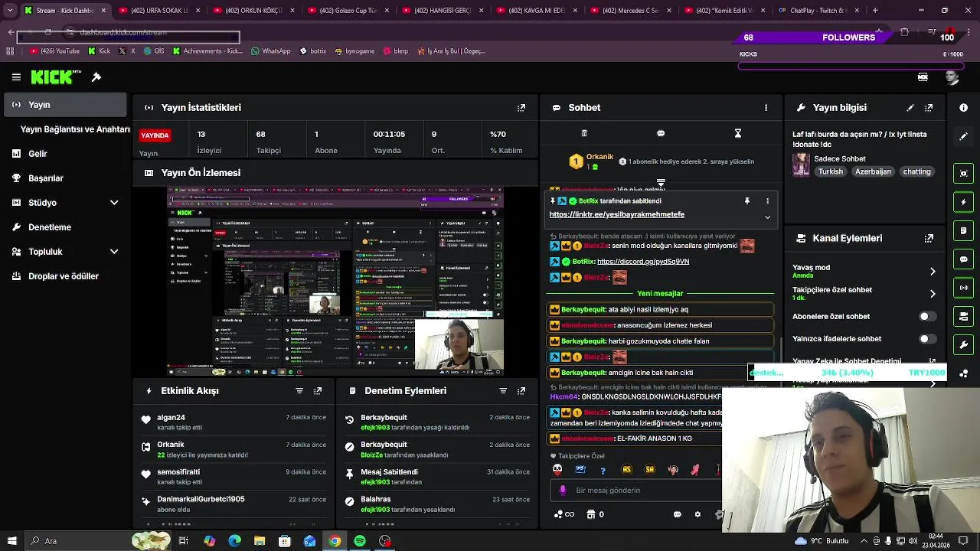
Task: Click the trash icon in Sohbet panel
Action: click(584, 133)
